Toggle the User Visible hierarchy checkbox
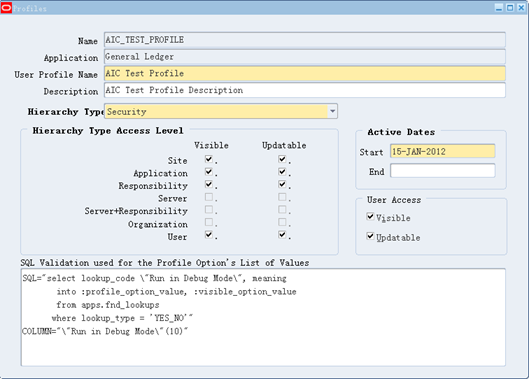The width and height of the screenshot is (529, 379). [x=209, y=235]
